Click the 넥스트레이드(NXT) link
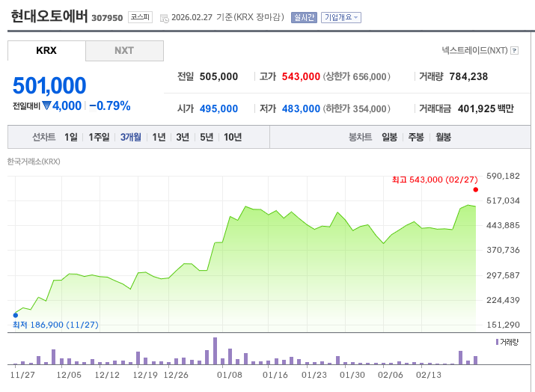Image resolution: width=535 pixels, height=392 pixels. (474, 51)
